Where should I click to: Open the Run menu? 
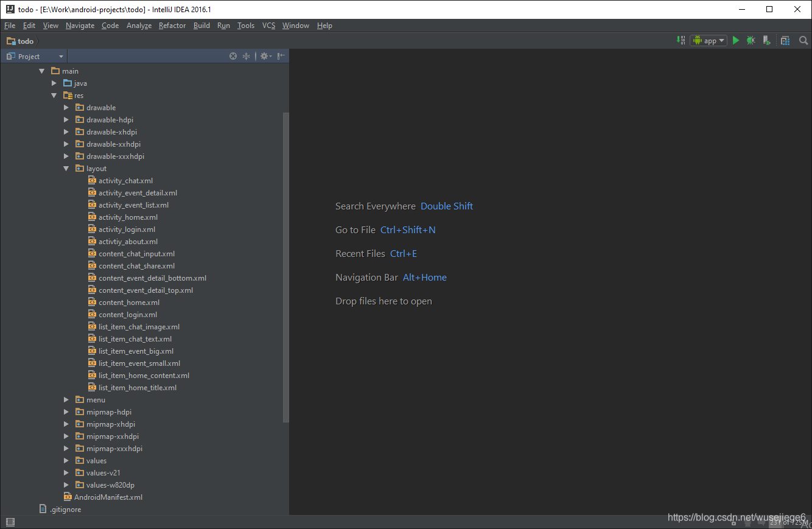(x=223, y=26)
